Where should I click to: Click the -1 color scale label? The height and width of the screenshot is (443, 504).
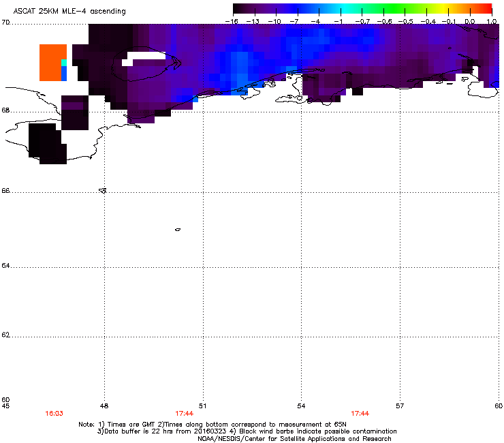click(x=338, y=22)
